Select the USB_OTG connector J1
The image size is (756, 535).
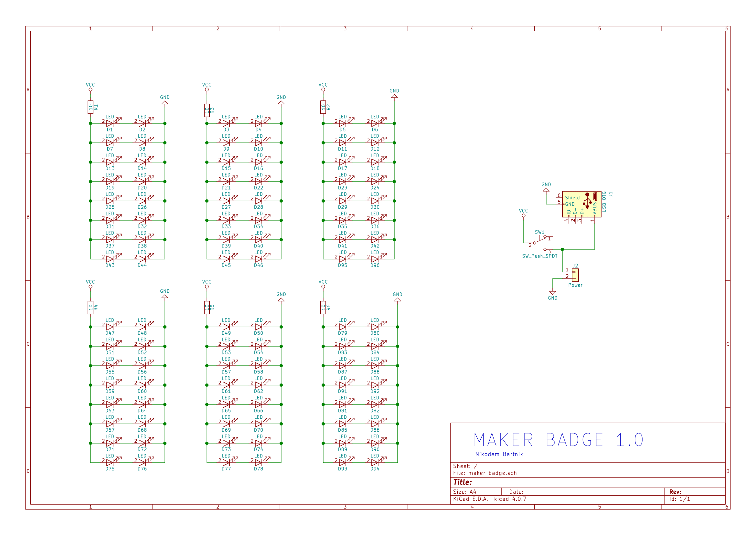582,204
